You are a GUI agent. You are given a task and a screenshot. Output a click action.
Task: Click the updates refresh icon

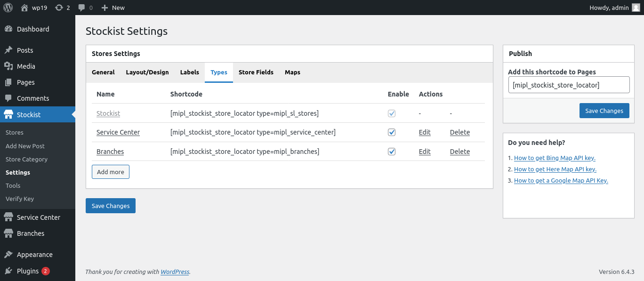(x=59, y=8)
